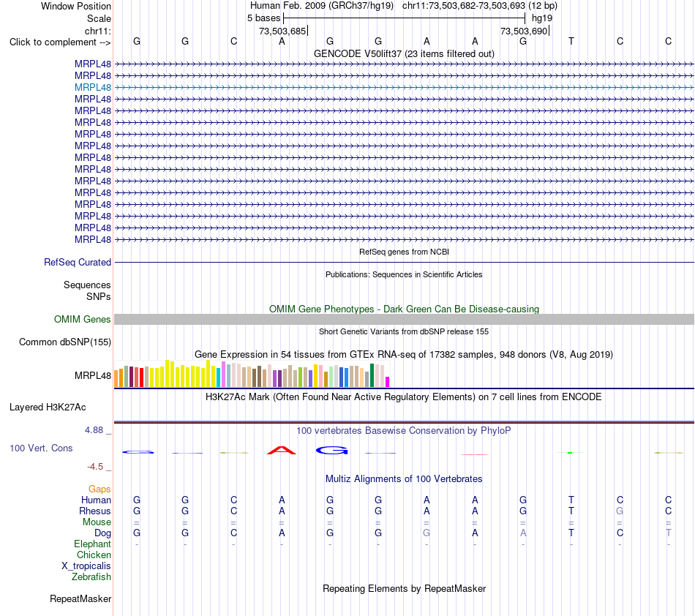Click the 4.88 PhyloP upper value

coord(94,430)
